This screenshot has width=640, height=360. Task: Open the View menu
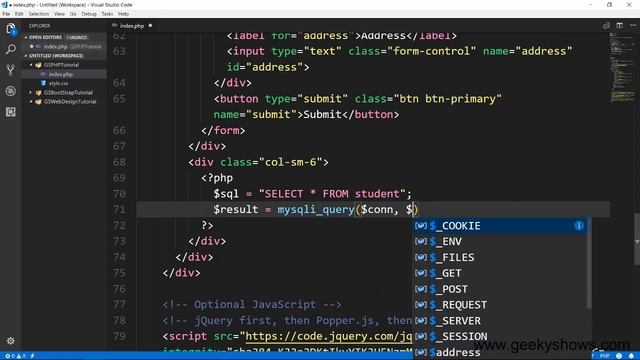tap(59, 14)
